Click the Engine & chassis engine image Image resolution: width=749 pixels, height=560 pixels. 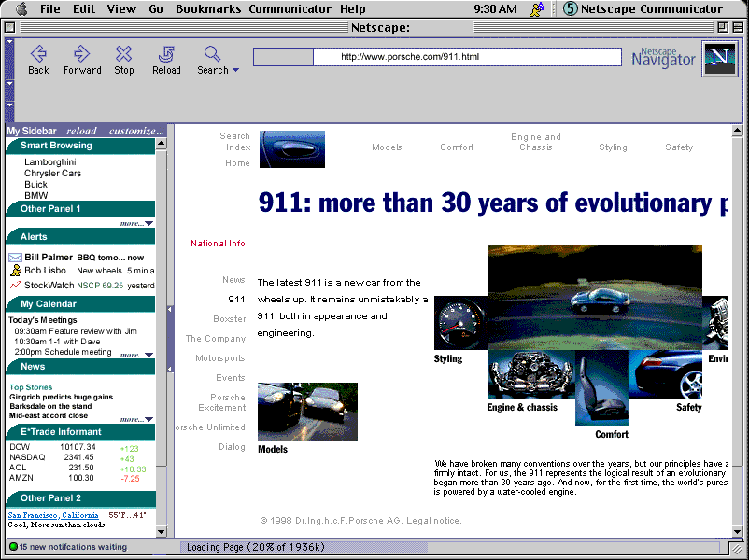531,374
